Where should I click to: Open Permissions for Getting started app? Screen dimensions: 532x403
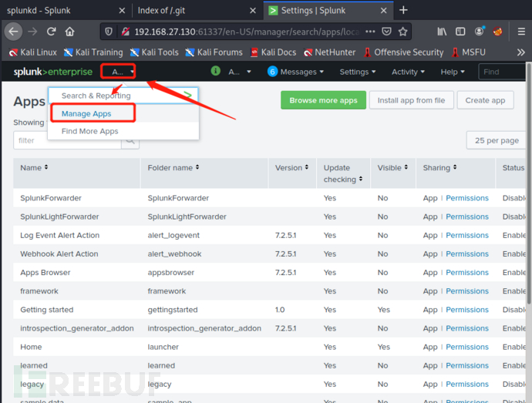(x=467, y=310)
